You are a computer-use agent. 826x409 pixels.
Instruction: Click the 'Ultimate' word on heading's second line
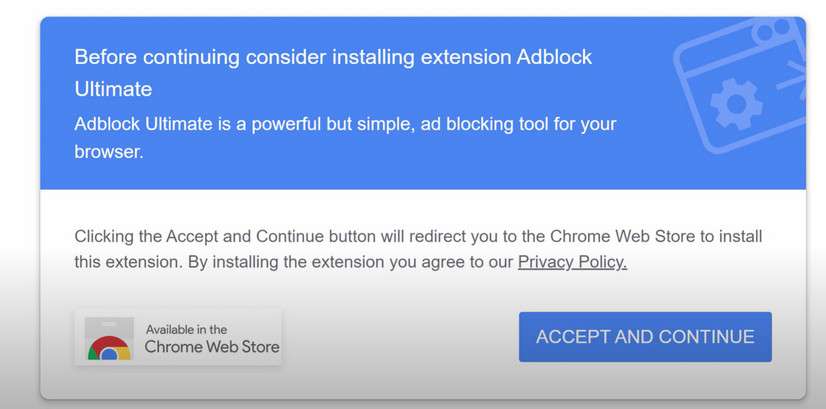[113, 89]
